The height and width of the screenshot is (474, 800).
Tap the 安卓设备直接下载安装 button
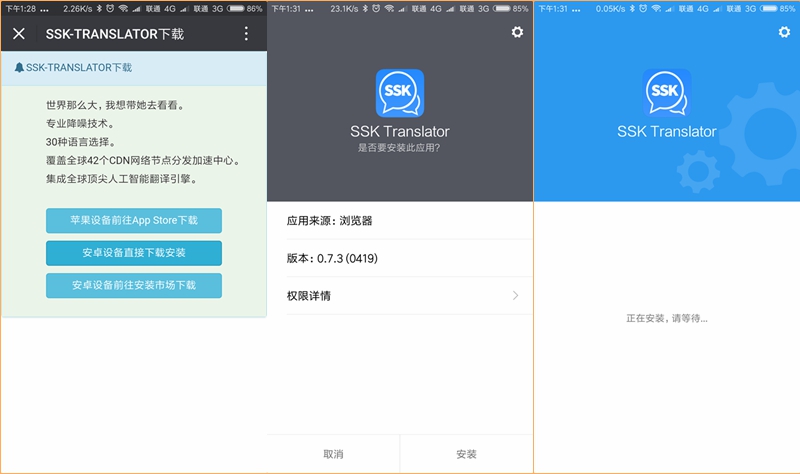134,253
